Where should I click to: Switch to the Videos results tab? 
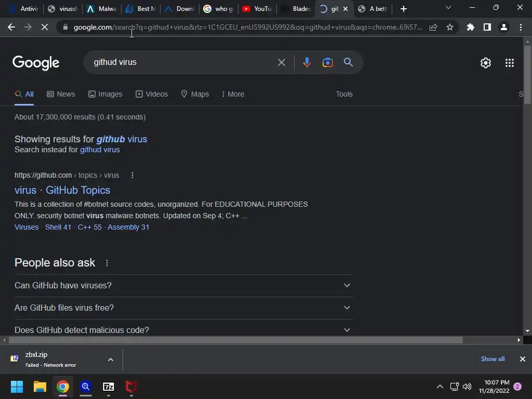[x=152, y=94]
